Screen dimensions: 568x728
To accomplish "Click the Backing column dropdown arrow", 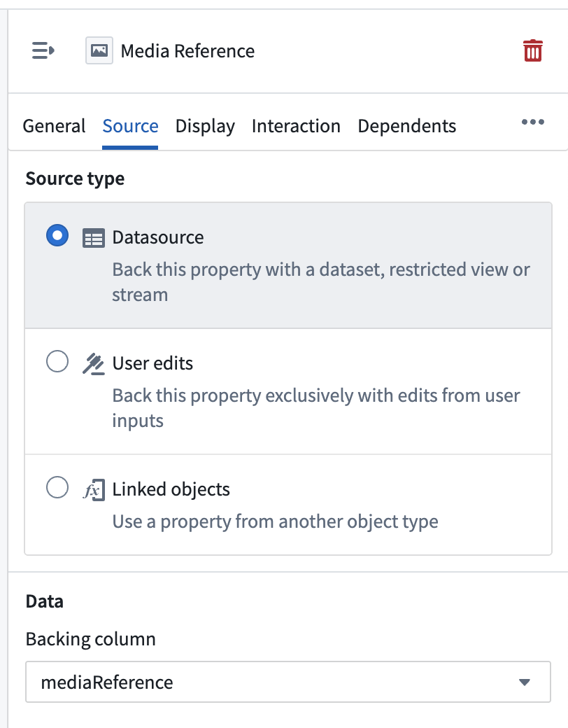I will click(525, 682).
